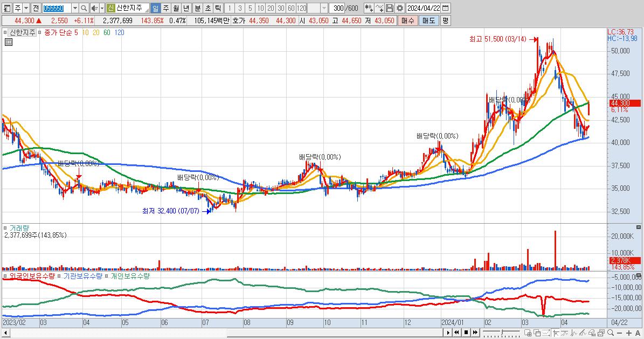Viewport: 644px width, 339px height.
Task: Open chart settings gear icon
Action: click(400, 8)
